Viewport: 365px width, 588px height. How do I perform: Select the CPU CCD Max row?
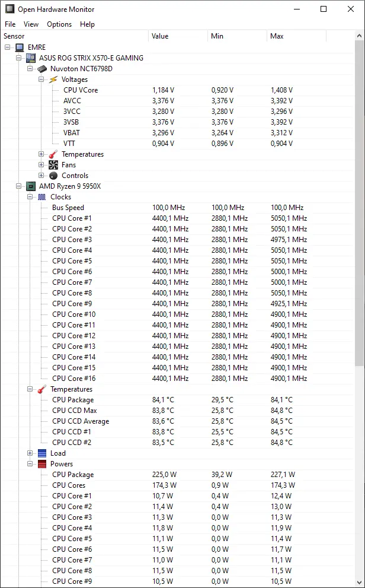[178, 410]
